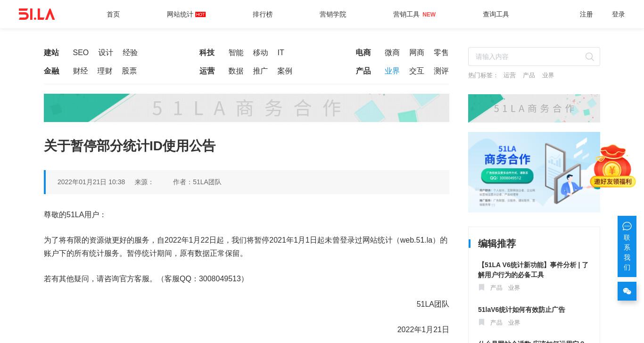The image size is (644, 343).
Task: Click hot tag 运营
Action: 509,75
